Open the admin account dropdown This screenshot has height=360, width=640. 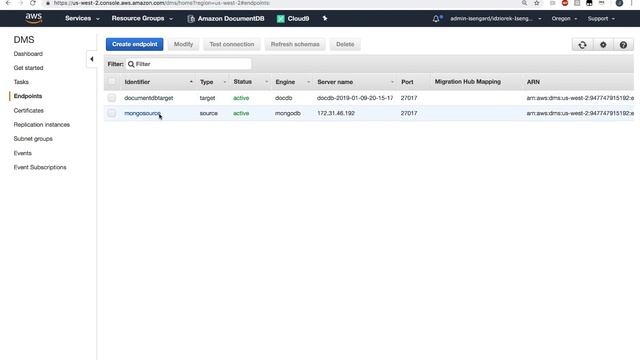(496, 19)
